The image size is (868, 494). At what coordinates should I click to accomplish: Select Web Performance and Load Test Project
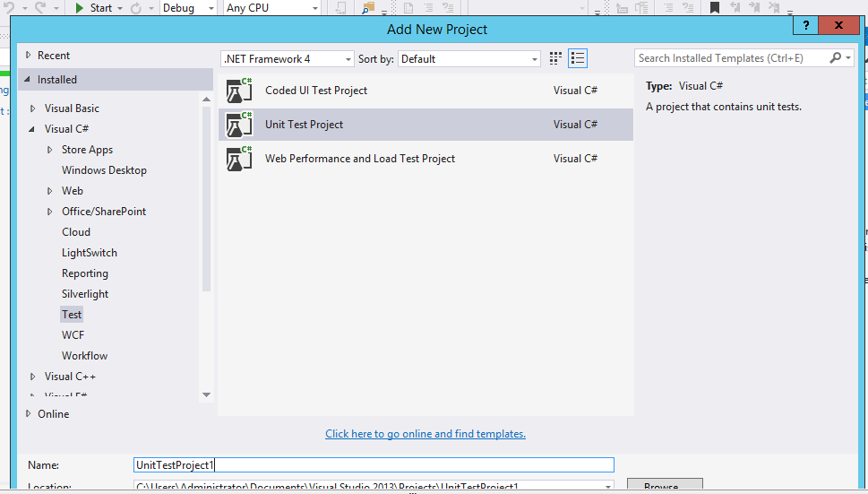point(425,159)
